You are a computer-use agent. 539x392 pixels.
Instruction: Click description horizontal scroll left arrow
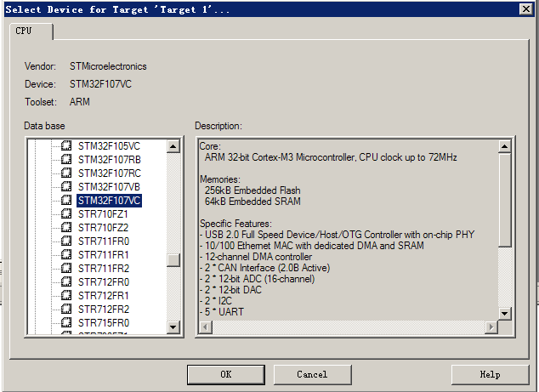(x=206, y=327)
